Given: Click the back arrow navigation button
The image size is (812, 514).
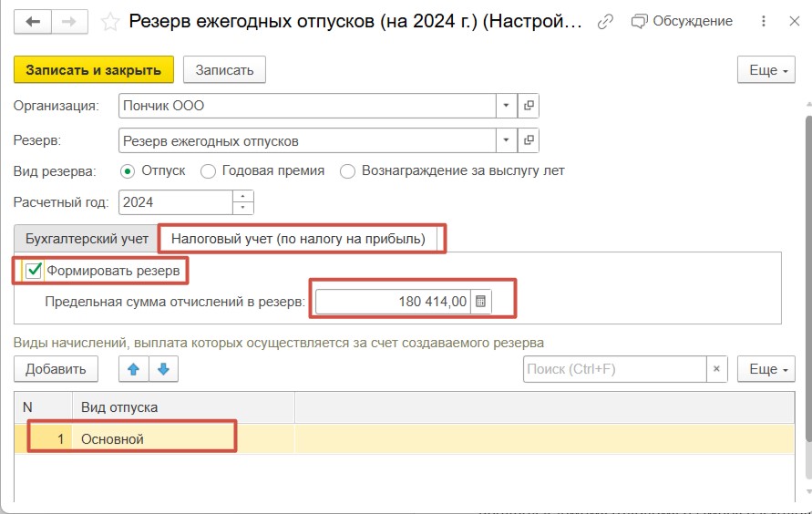Looking at the screenshot, I should (x=33, y=22).
